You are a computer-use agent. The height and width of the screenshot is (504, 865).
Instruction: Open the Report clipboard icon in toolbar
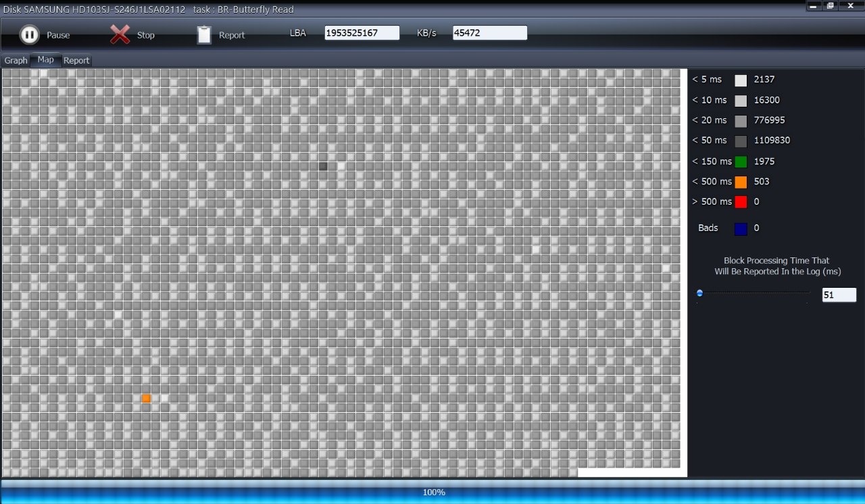(x=204, y=34)
